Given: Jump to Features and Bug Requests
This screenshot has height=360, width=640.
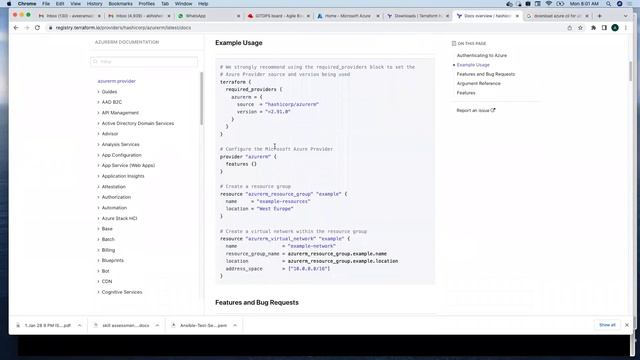Looking at the screenshot, I should click(486, 74).
